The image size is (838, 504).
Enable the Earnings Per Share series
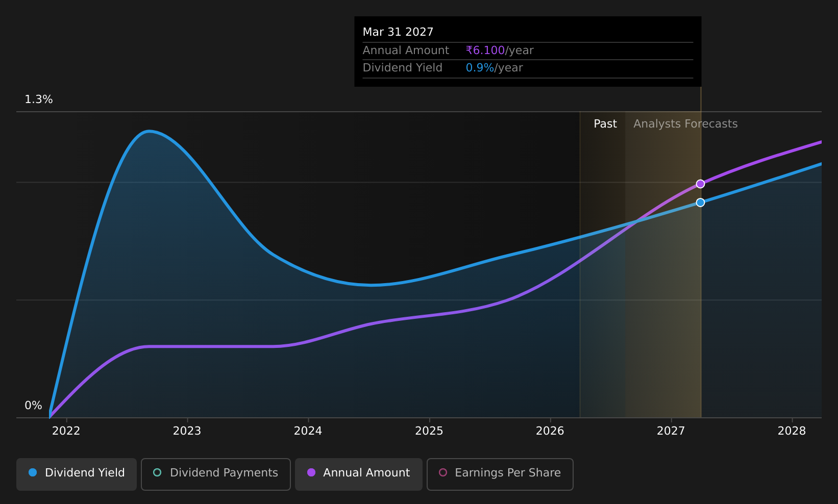point(500,474)
